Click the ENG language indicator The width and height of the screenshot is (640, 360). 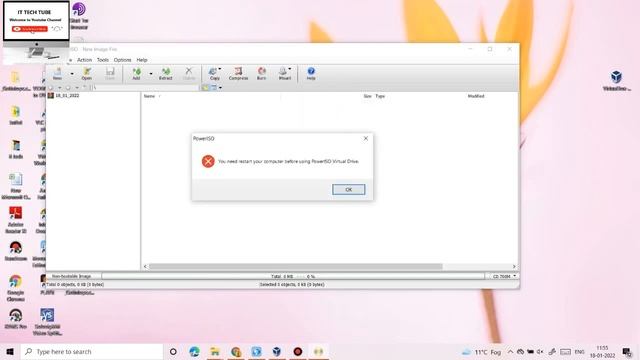click(x=580, y=351)
